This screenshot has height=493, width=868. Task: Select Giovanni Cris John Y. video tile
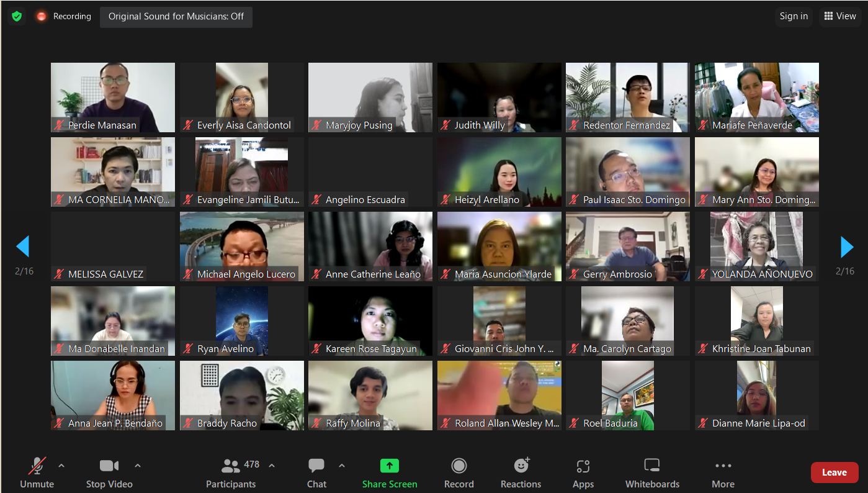499,321
